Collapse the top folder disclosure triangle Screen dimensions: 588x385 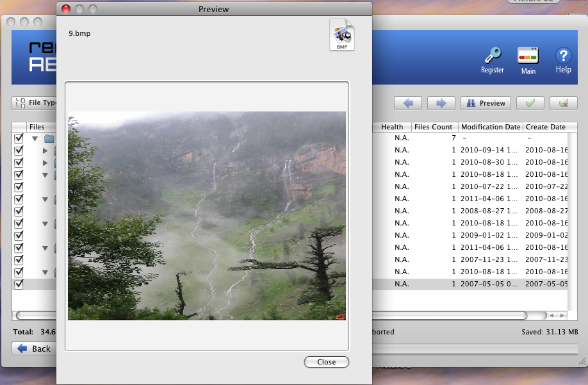point(35,139)
